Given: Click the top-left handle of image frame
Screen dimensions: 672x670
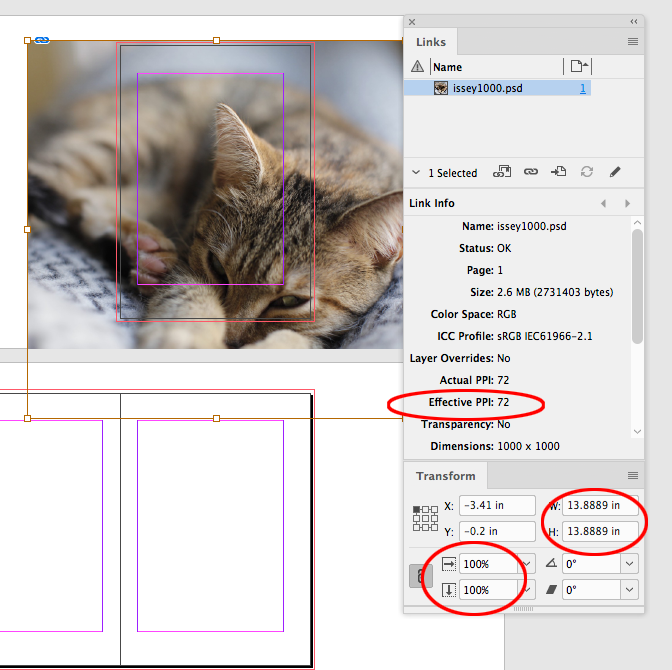Looking at the screenshot, I should [x=27, y=40].
